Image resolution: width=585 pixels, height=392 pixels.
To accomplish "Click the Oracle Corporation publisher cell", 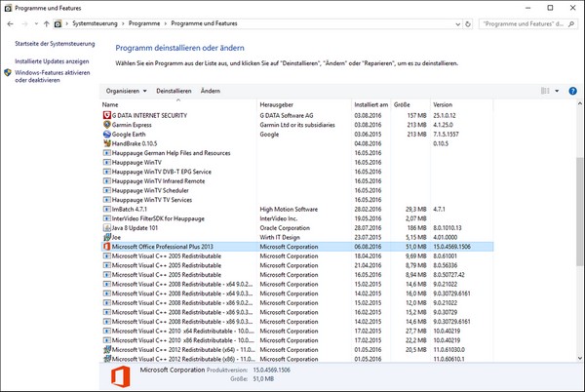I will pos(285,227).
